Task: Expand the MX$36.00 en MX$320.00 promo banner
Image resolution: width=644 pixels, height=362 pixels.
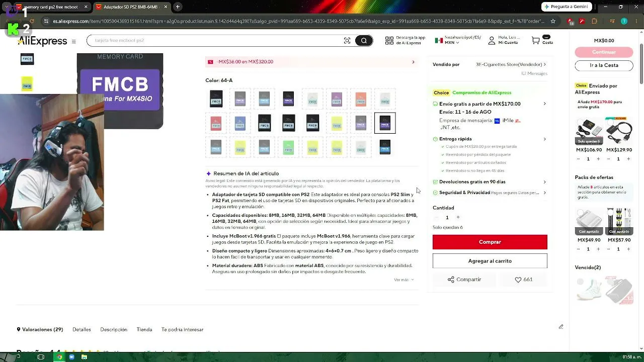Action: [x=311, y=62]
